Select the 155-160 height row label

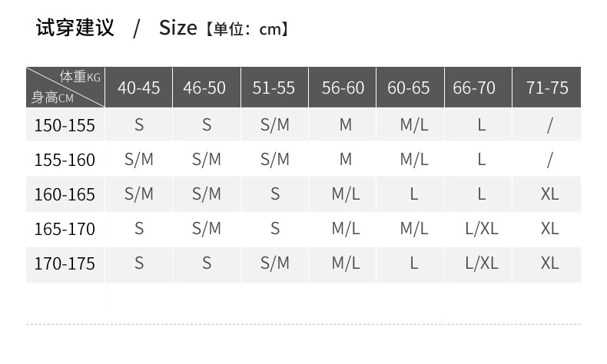65,160
